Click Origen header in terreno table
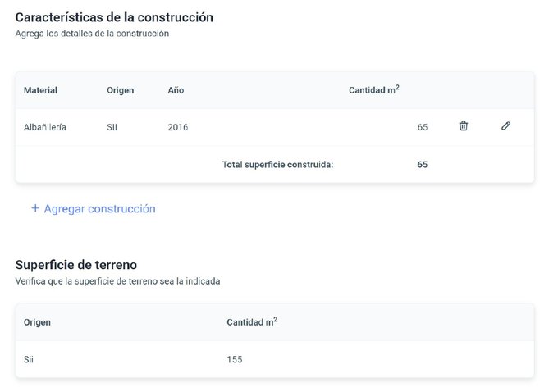This screenshot has height=392, width=558. (37, 322)
